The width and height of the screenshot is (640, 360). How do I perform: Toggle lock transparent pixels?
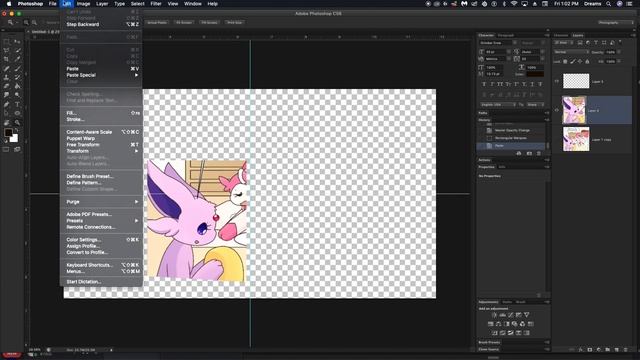click(x=565, y=62)
